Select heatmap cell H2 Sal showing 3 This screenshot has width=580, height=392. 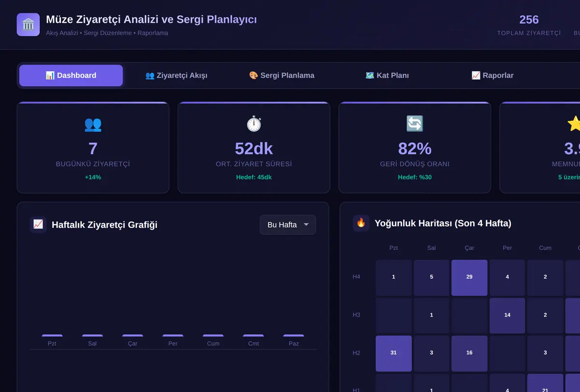tap(432, 353)
